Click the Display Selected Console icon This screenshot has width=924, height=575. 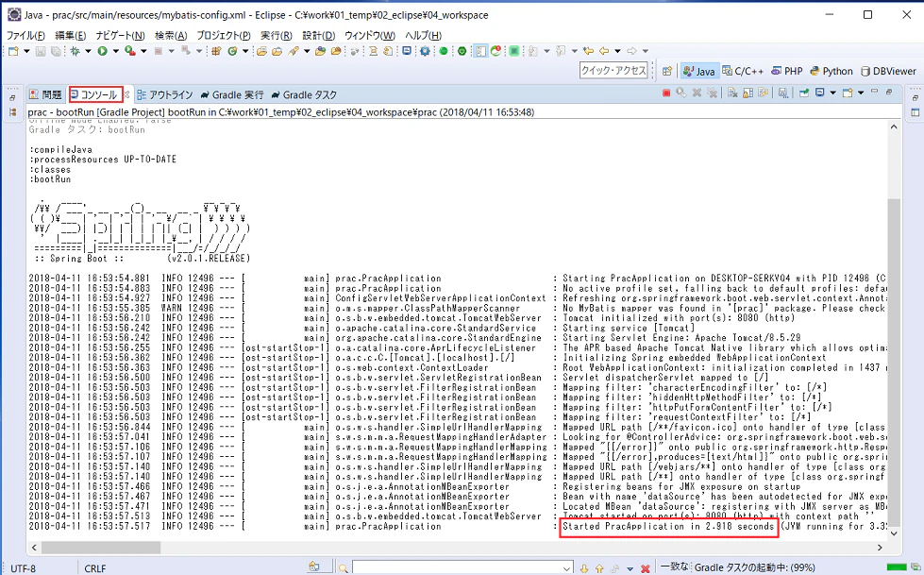coord(819,93)
